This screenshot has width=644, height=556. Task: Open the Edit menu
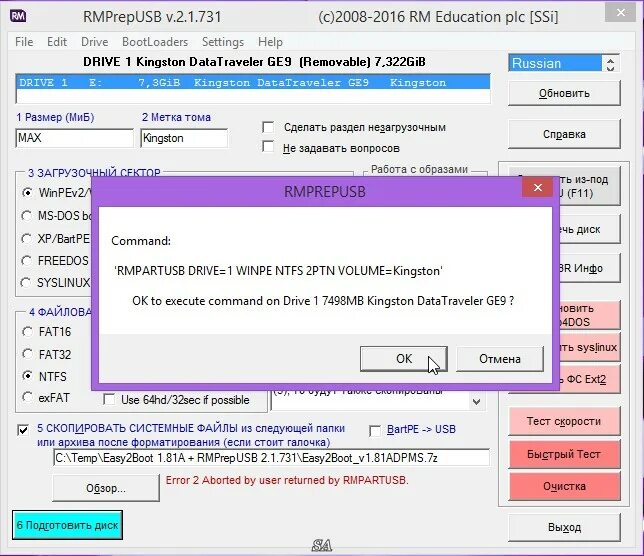pos(57,42)
